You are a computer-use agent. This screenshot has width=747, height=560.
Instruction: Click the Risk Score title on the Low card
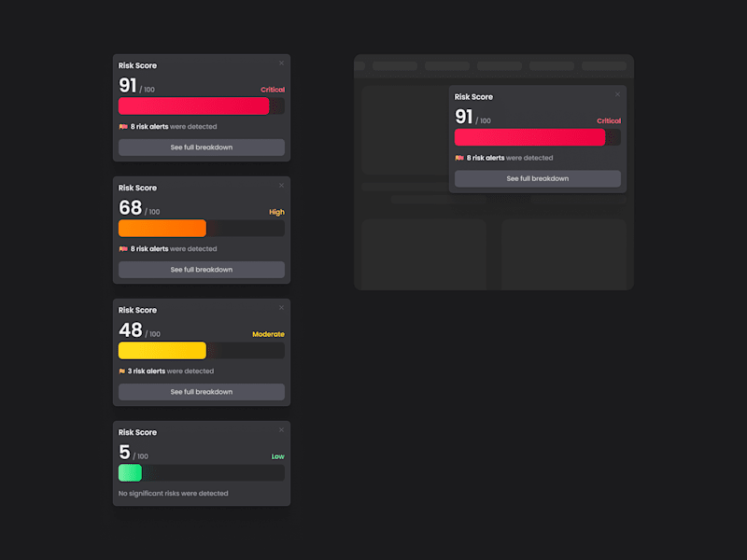137,432
